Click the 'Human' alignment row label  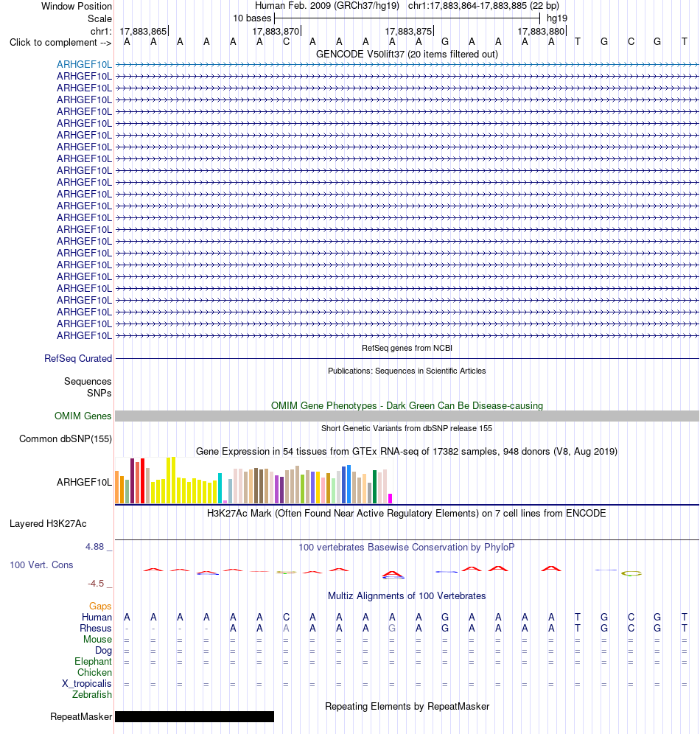97,618
